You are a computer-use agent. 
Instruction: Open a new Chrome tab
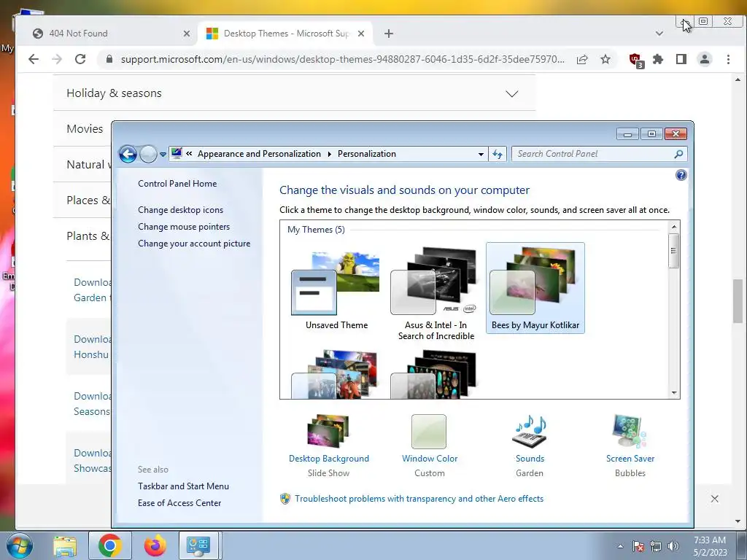(x=389, y=34)
